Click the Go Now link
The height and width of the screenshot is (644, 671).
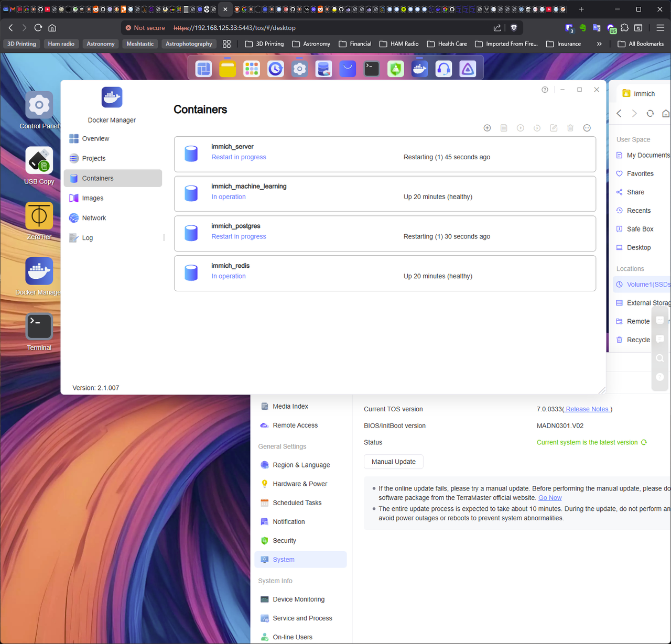[x=550, y=498]
